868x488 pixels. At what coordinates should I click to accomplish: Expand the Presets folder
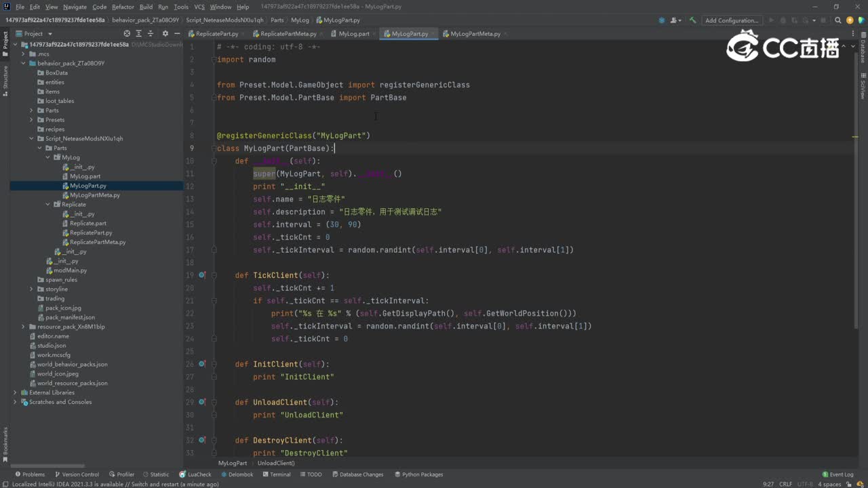(x=31, y=120)
